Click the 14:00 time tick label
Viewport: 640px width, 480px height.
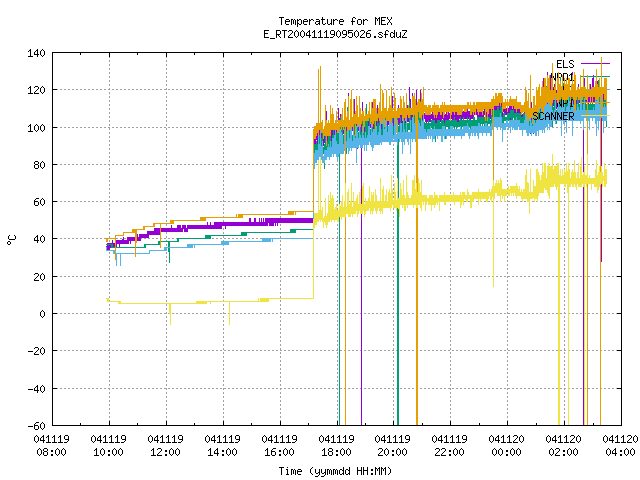(222, 452)
